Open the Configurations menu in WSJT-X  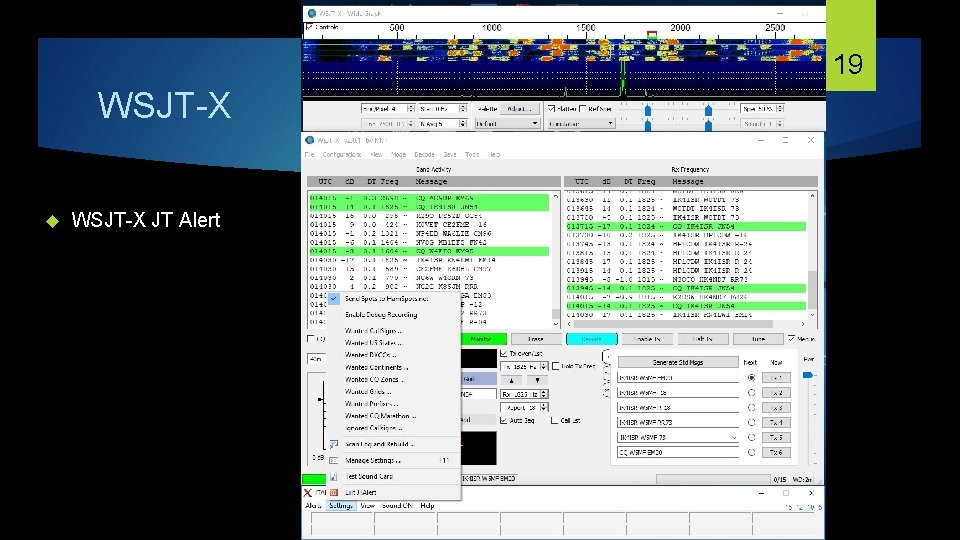[342, 154]
